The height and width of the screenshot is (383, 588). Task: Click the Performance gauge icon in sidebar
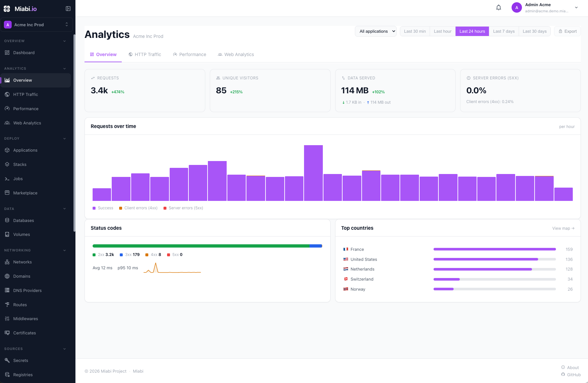7,109
